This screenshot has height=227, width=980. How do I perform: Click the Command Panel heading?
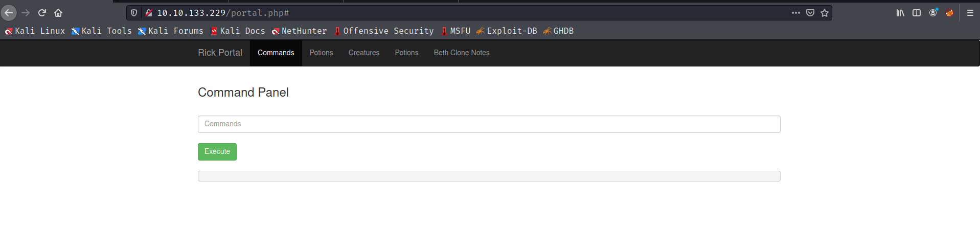243,93
